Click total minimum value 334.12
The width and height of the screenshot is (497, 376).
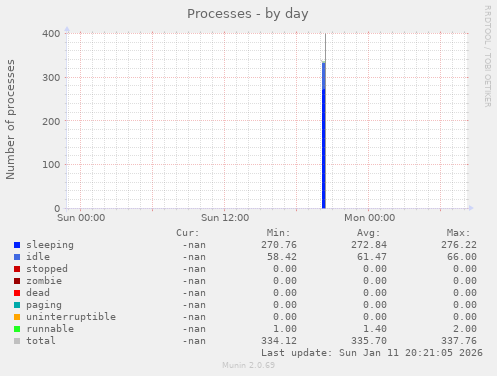[279, 341]
